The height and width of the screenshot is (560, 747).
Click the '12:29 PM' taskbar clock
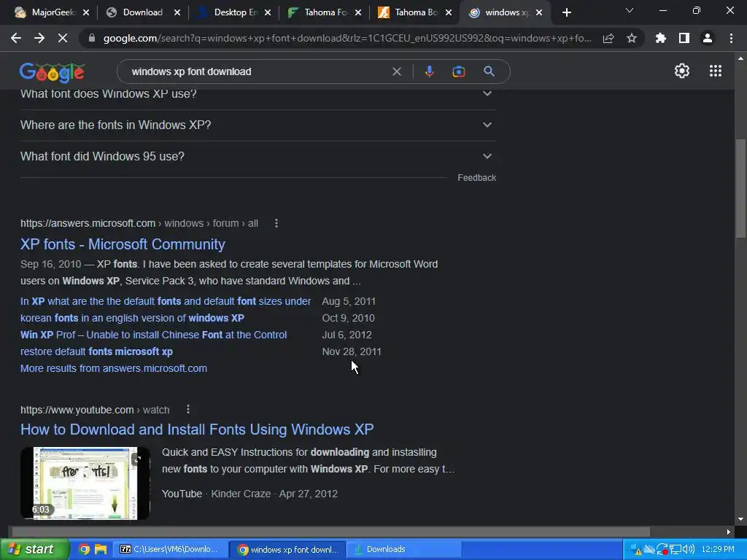718,550
